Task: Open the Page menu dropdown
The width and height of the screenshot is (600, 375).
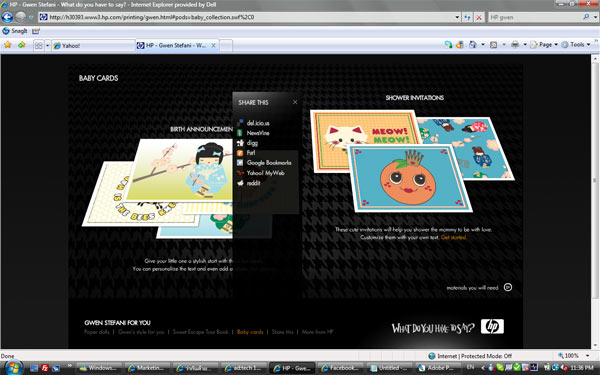Action: pos(545,45)
